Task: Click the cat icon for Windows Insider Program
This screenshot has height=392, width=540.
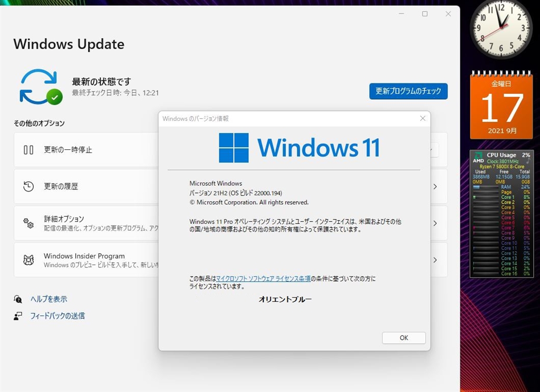Action: tap(28, 260)
